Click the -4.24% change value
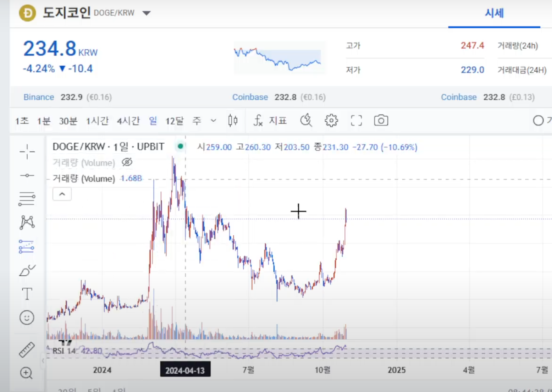Image resolution: width=552 pixels, height=392 pixels. [x=39, y=69]
